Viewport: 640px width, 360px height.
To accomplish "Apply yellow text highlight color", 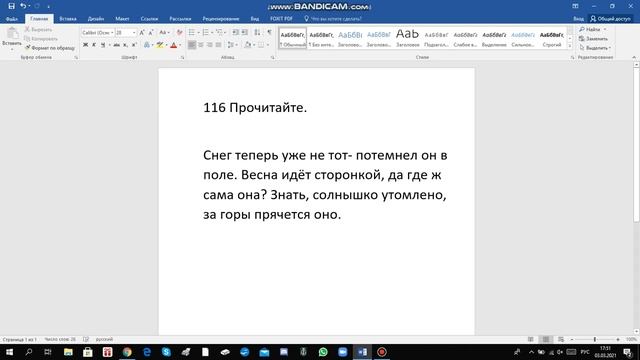I will [x=160, y=45].
